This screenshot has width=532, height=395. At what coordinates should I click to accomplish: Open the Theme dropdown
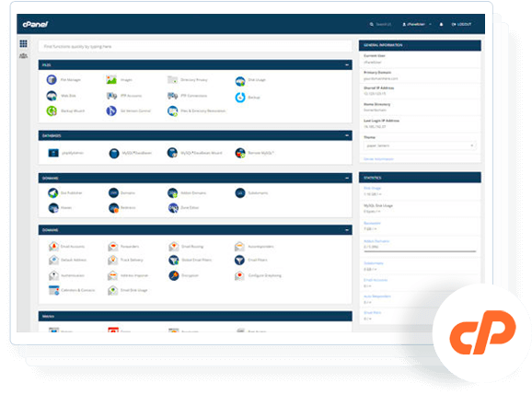(x=420, y=145)
